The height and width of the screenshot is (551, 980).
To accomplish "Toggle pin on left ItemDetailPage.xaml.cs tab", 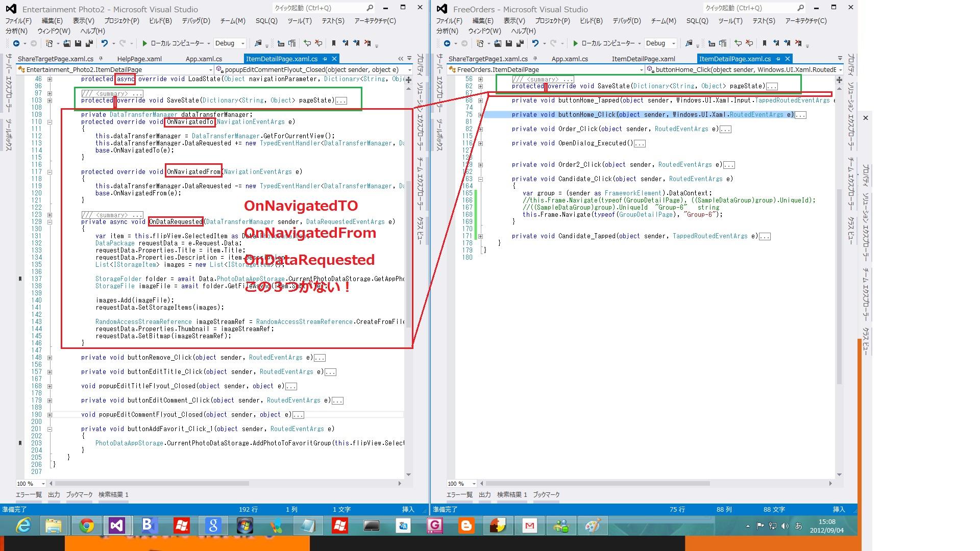I will [325, 59].
